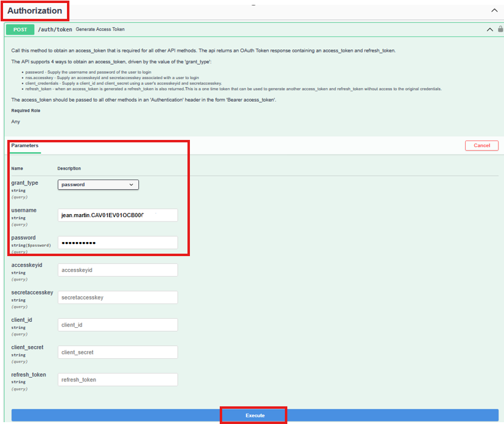Click into the client_id field
504x424 pixels.
(x=117, y=325)
